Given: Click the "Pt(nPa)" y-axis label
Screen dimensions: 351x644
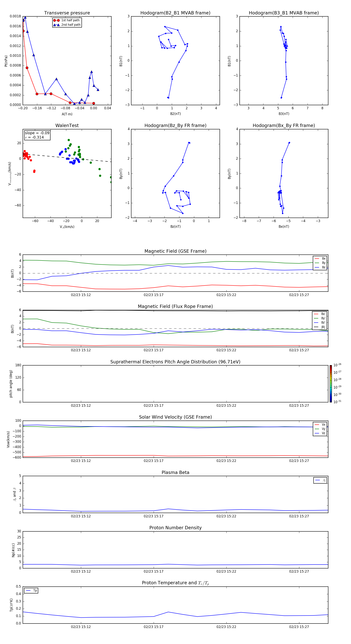Looking at the screenshot, I should pos(6,61).
